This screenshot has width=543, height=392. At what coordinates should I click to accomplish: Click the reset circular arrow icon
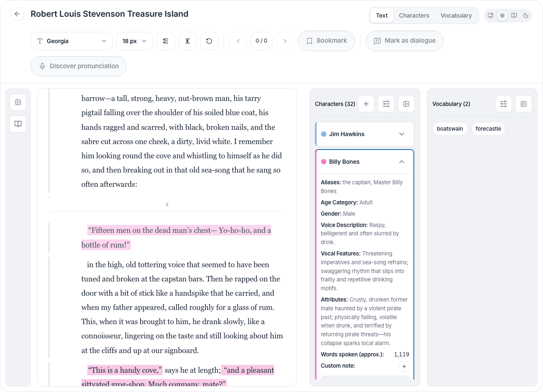coord(209,41)
